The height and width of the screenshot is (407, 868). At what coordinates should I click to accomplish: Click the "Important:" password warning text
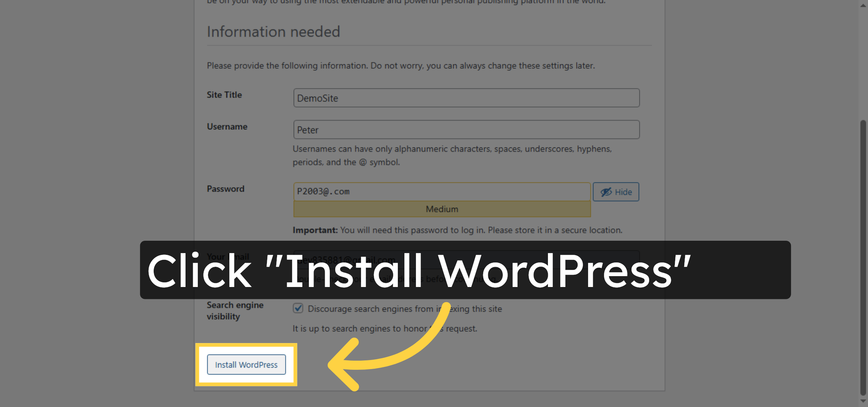[x=315, y=230]
